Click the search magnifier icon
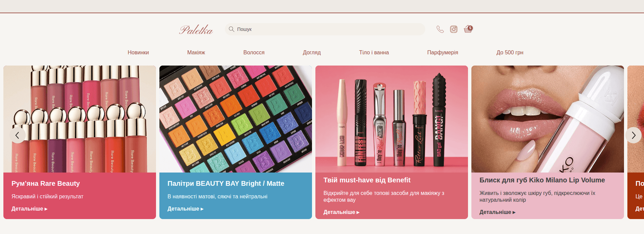This screenshot has width=644, height=234. pos(232,29)
